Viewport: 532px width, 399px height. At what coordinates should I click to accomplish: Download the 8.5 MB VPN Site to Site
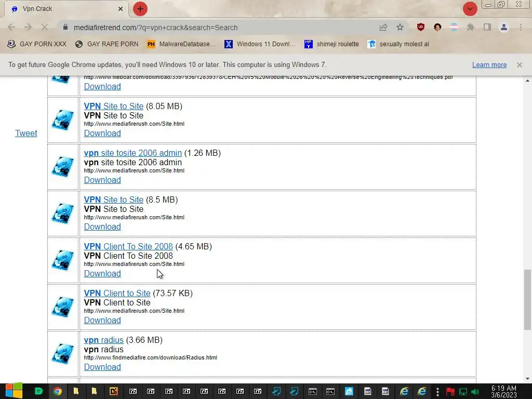click(102, 227)
